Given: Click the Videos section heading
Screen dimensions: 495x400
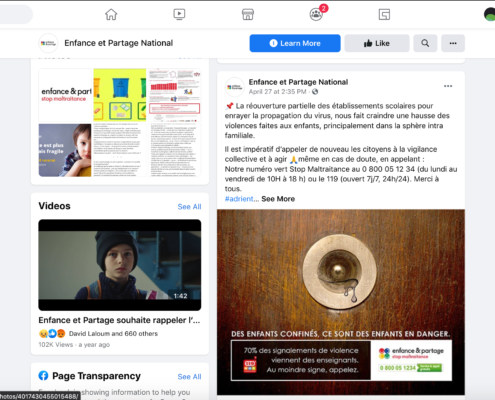Looking at the screenshot, I should (54, 206).
